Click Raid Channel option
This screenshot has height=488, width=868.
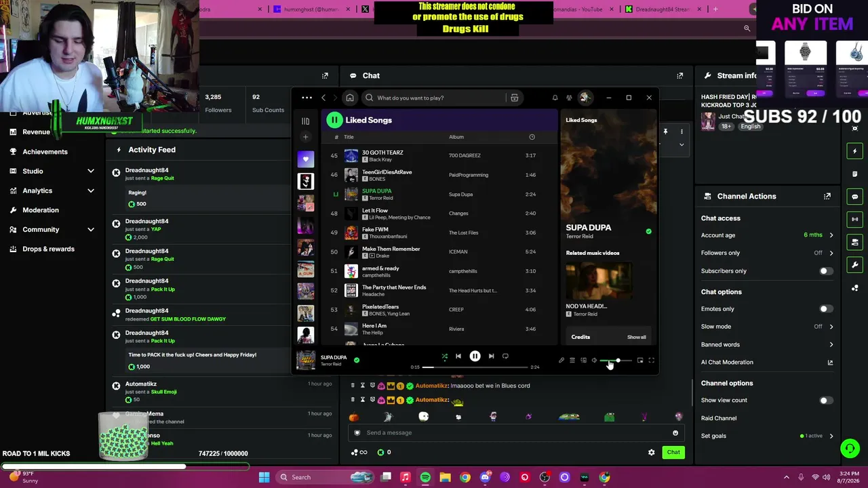[719, 418]
